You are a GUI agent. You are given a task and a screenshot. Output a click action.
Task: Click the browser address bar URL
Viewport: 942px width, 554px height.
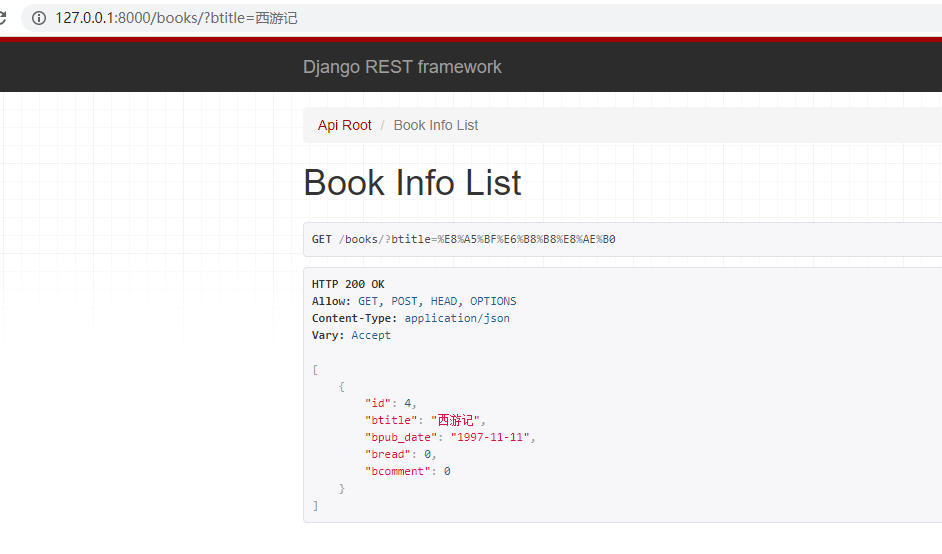[x=176, y=18]
